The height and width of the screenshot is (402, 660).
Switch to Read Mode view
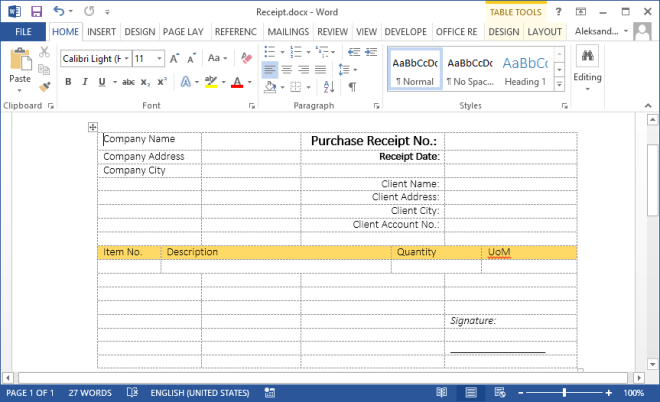tap(442, 392)
